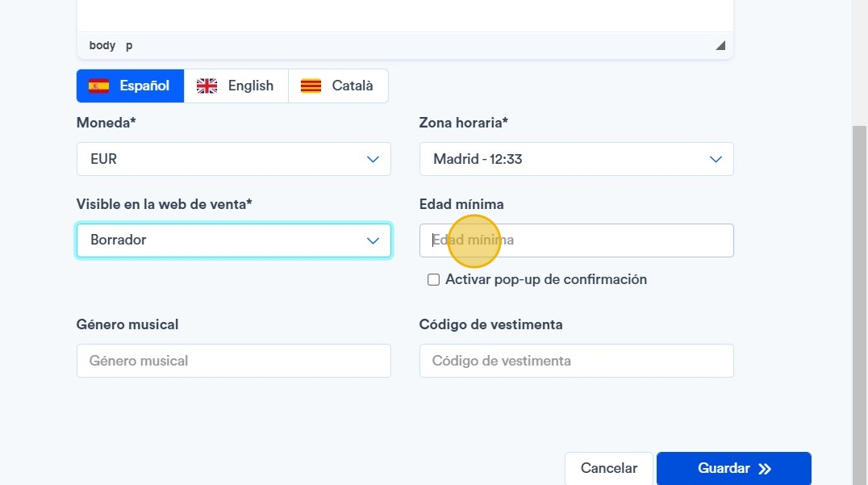
Task: Switch to the Español language tab
Action: click(131, 86)
